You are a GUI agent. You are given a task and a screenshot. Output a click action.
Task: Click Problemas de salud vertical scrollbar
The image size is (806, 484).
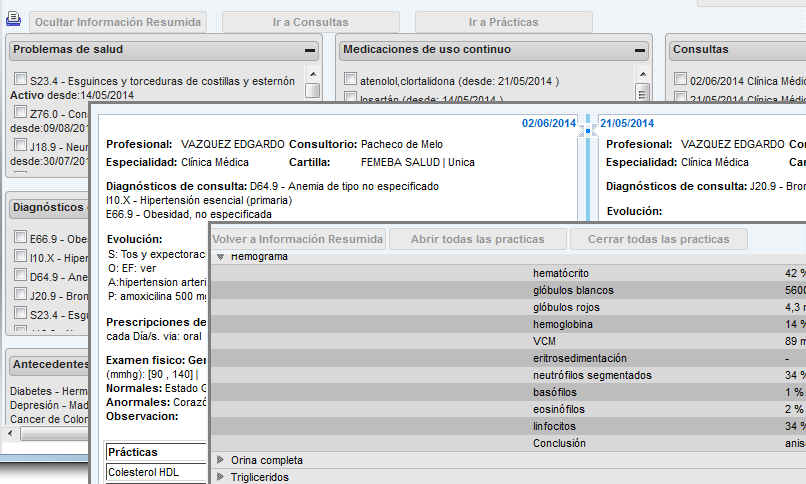pos(313,90)
